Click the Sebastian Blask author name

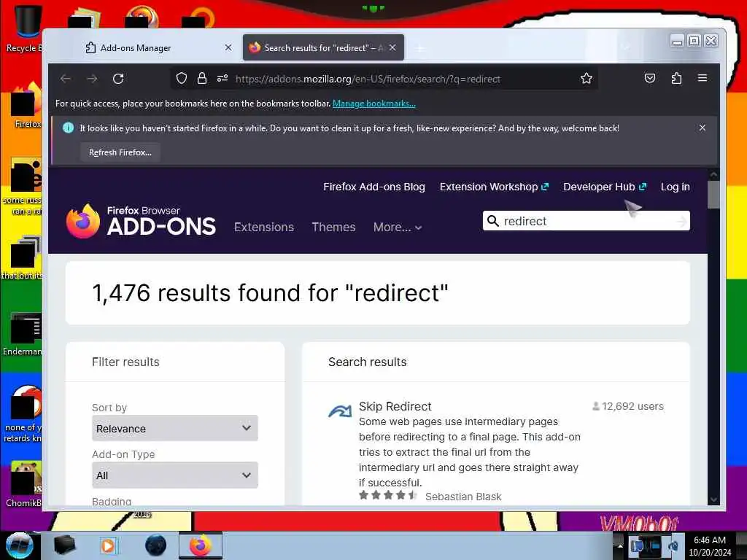463,496
